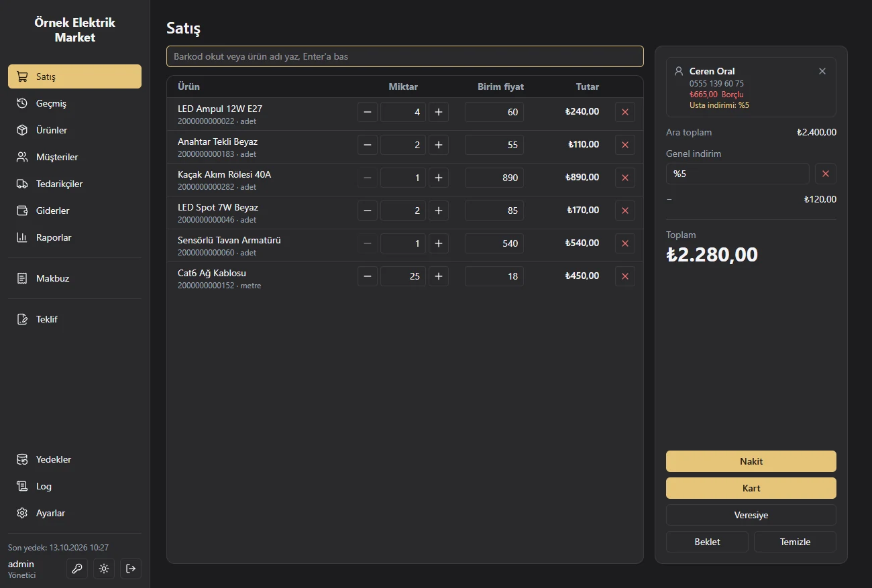872x588 pixels.
Task: Decrease LED Ampul 12W E27 quantity
Action: click(368, 112)
